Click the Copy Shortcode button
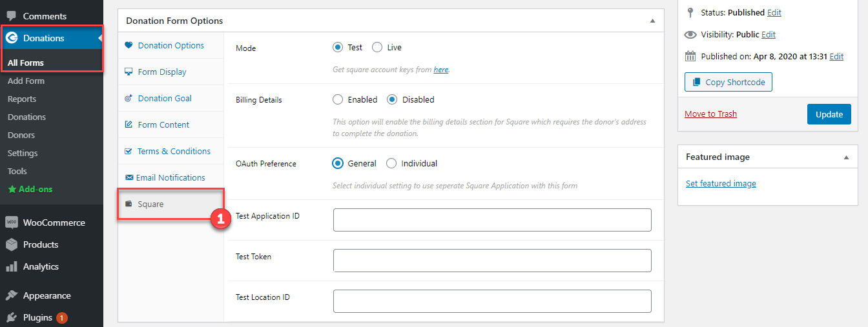The width and height of the screenshot is (868, 327). coord(728,82)
